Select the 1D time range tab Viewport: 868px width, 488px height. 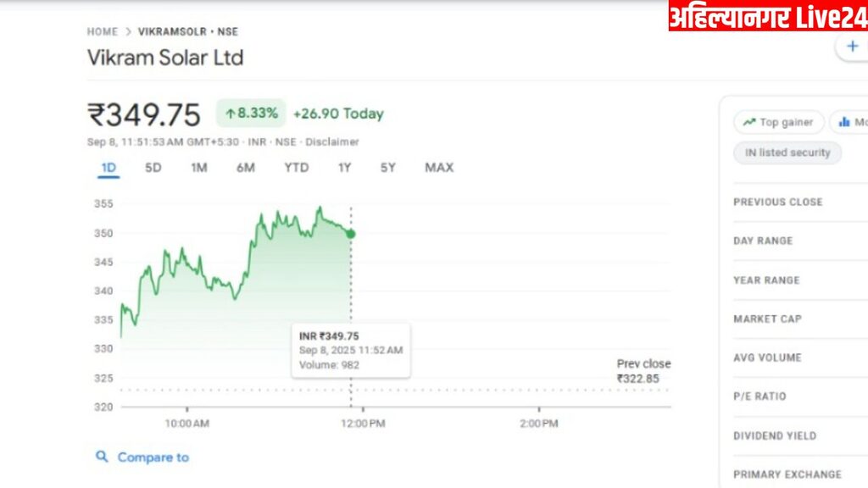coord(108,168)
